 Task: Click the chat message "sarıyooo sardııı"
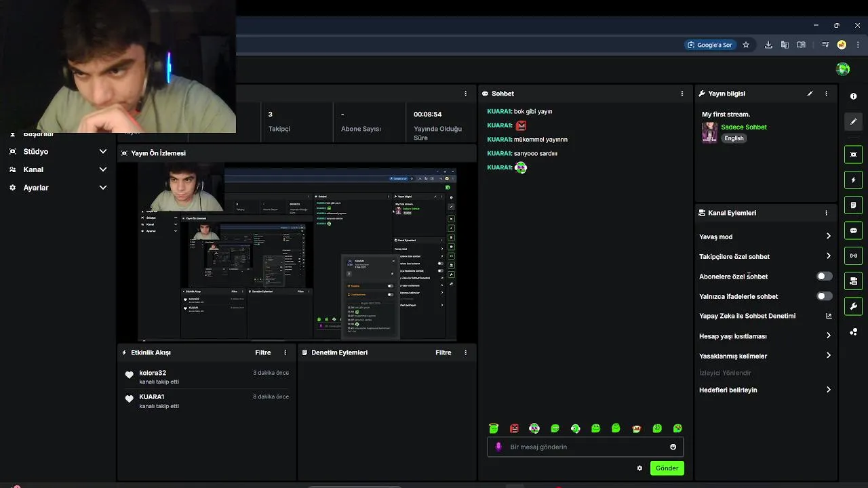tap(536, 153)
